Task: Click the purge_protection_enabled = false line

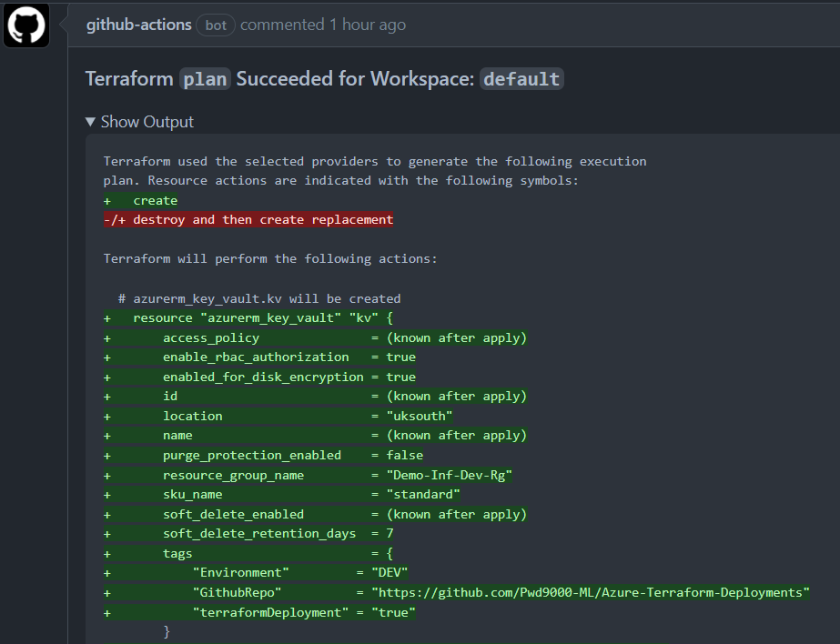Action: (x=264, y=455)
